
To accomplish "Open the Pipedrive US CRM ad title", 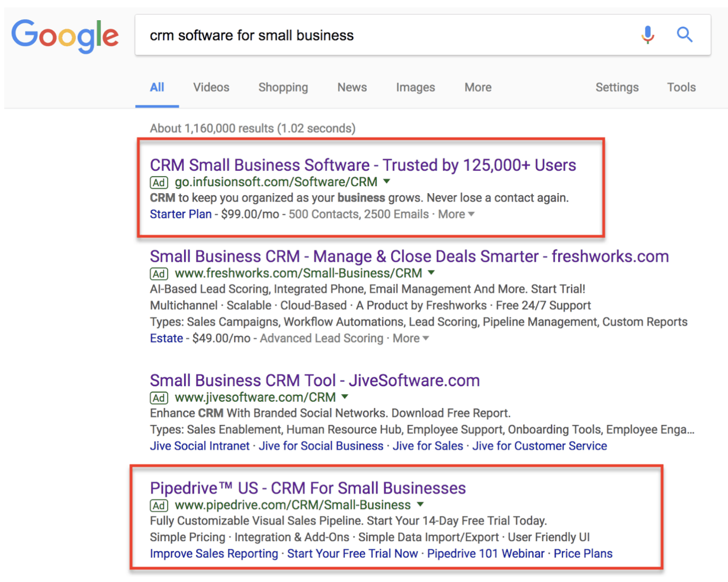I will 308,488.
